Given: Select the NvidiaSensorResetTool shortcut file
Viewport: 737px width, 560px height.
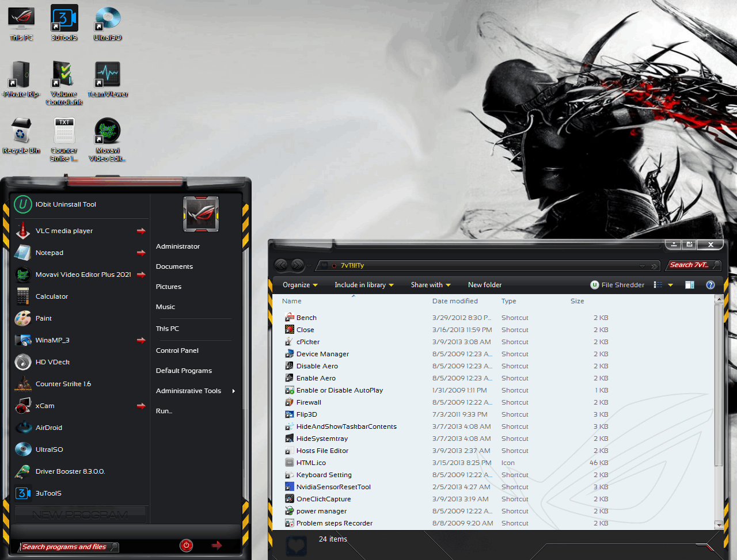Looking at the screenshot, I should pyautogui.click(x=333, y=487).
